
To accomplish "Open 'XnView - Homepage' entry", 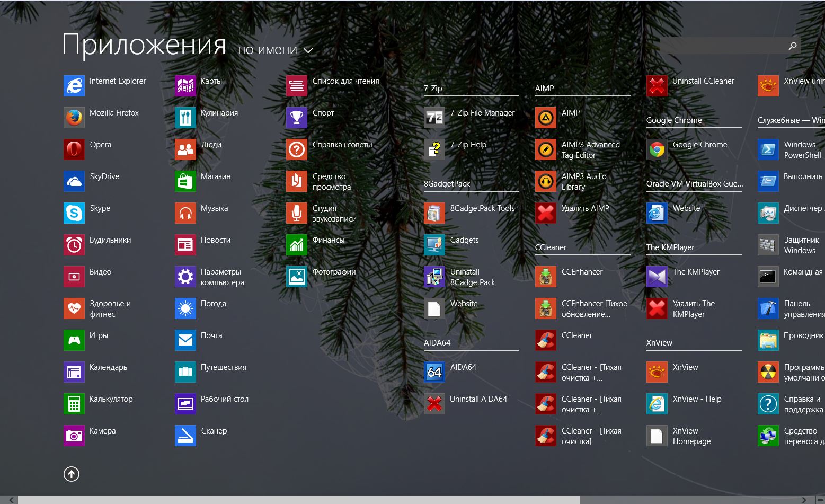I will click(x=679, y=436).
